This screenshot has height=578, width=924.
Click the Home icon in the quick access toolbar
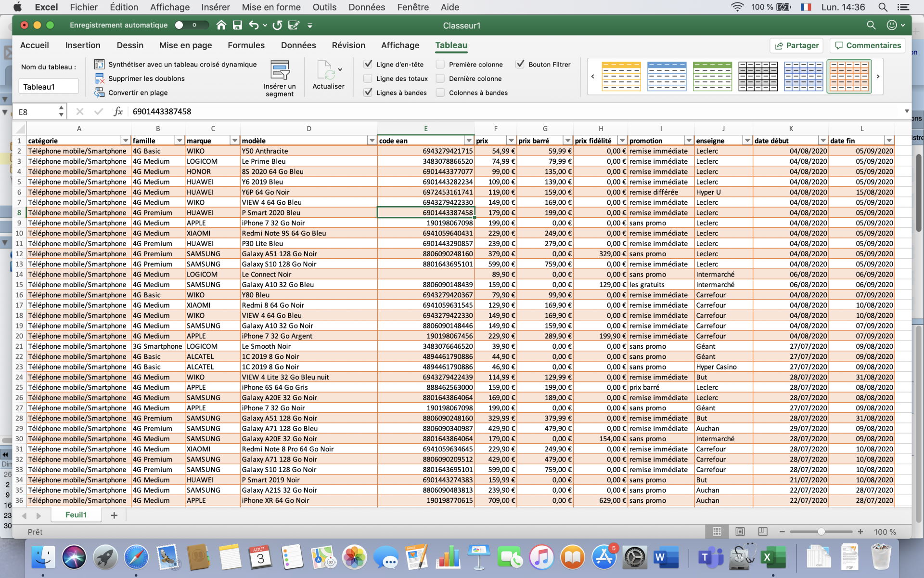(x=221, y=26)
